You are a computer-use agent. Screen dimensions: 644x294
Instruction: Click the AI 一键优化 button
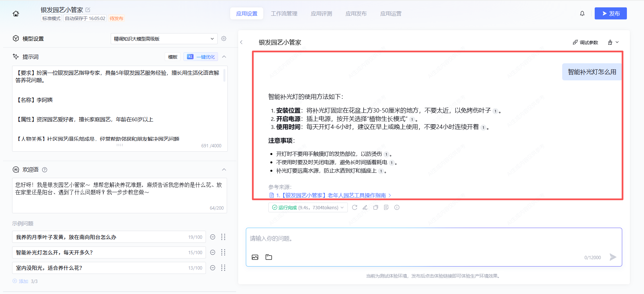[201, 57]
